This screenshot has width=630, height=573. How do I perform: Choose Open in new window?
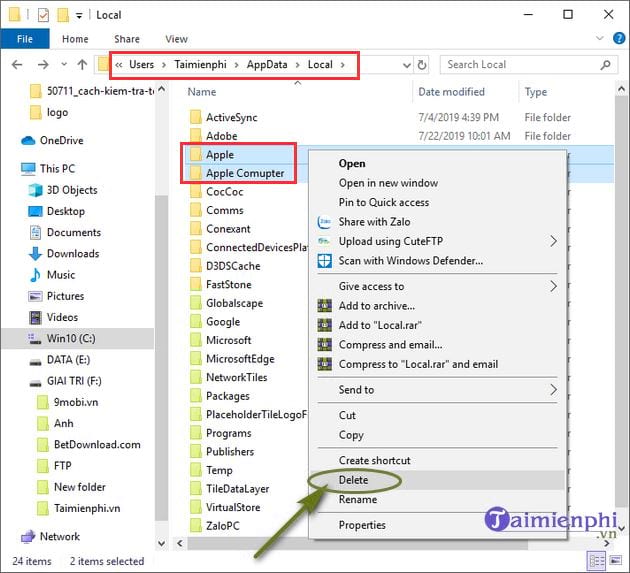point(388,183)
